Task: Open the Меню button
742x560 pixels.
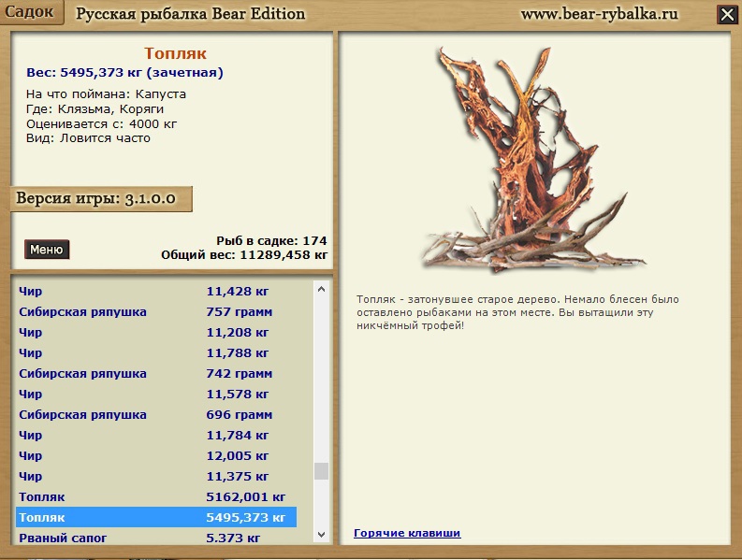Action: pos(47,250)
